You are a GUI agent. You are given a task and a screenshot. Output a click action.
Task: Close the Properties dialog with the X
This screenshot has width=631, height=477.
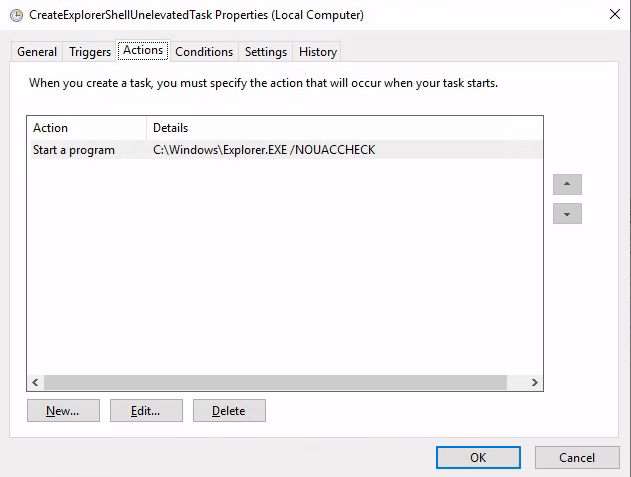tap(615, 14)
